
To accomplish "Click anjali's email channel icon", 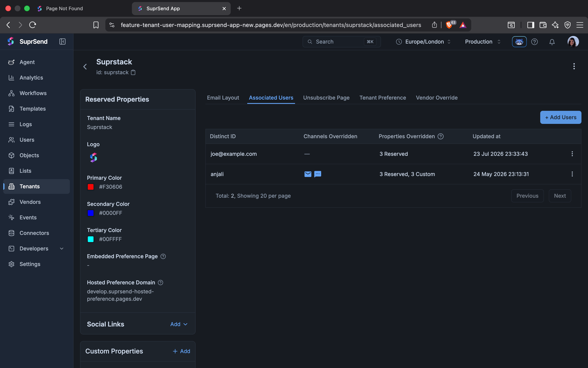I will point(308,174).
